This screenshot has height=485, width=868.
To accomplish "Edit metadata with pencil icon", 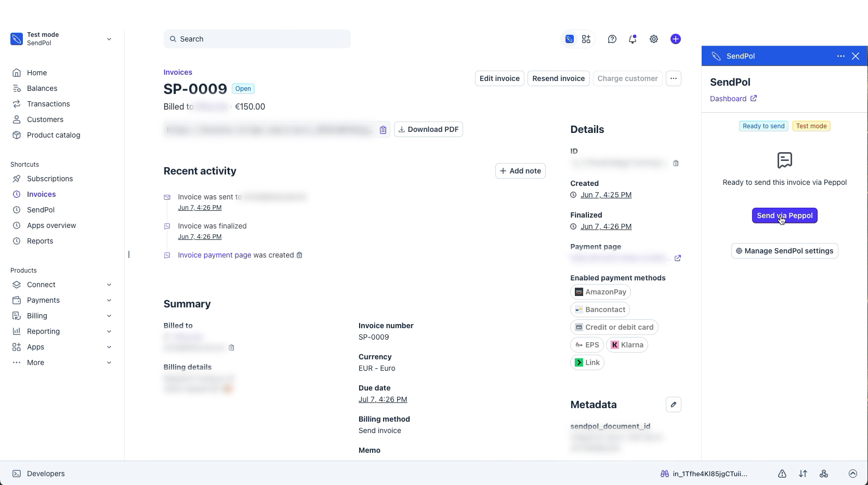I will (674, 405).
